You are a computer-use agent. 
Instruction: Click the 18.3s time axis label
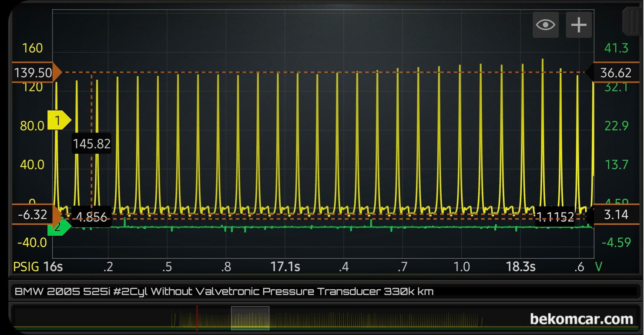(x=520, y=267)
